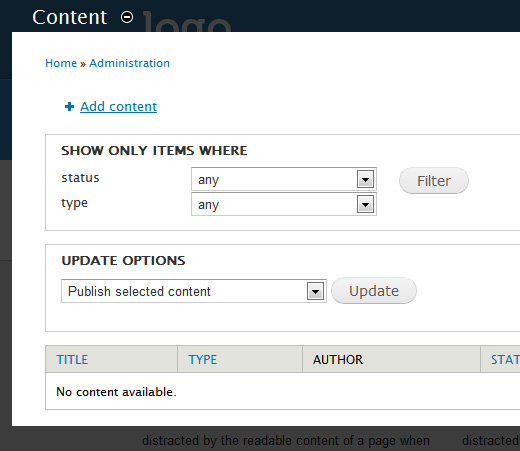Click arrow on Publish selected content selector
The width and height of the screenshot is (520, 451).
[x=315, y=291]
